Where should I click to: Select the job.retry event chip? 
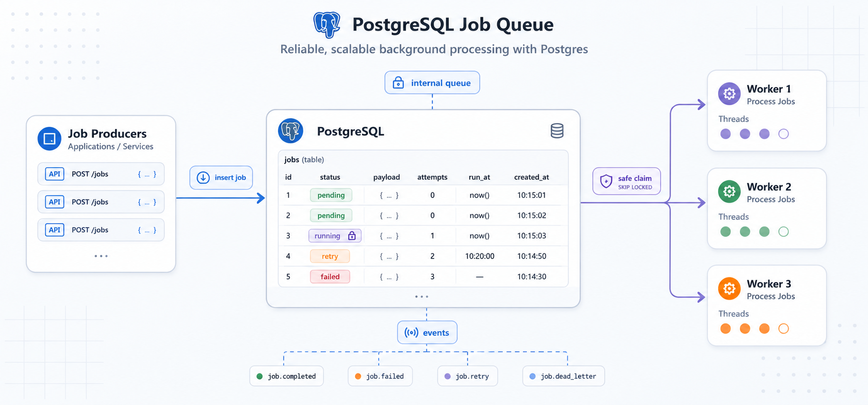(468, 376)
